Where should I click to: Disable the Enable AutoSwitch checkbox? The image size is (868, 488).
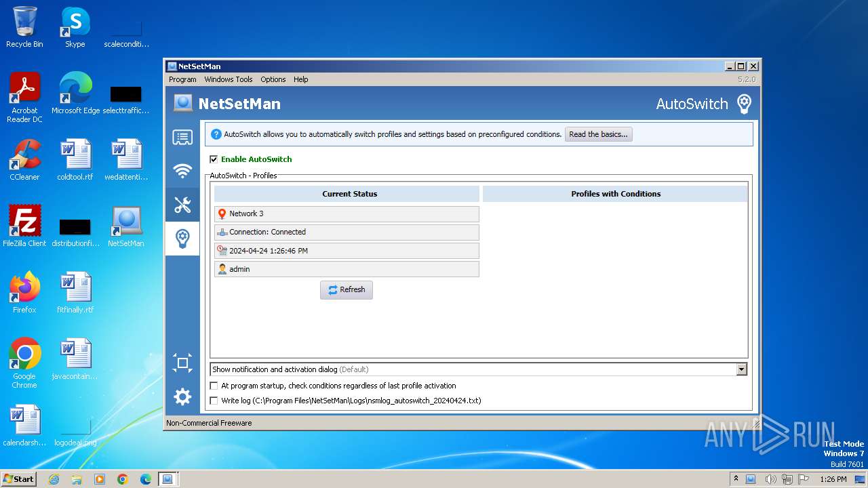coord(214,159)
